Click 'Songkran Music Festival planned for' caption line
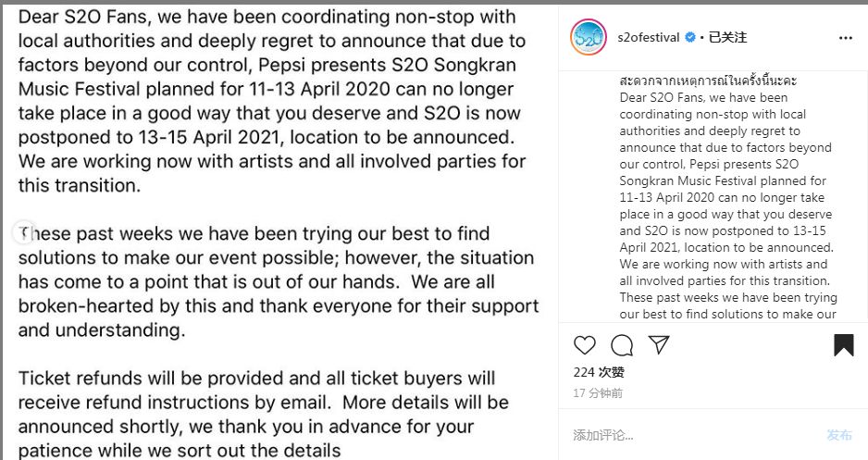Screen dimensions: 868x460 click(x=723, y=181)
